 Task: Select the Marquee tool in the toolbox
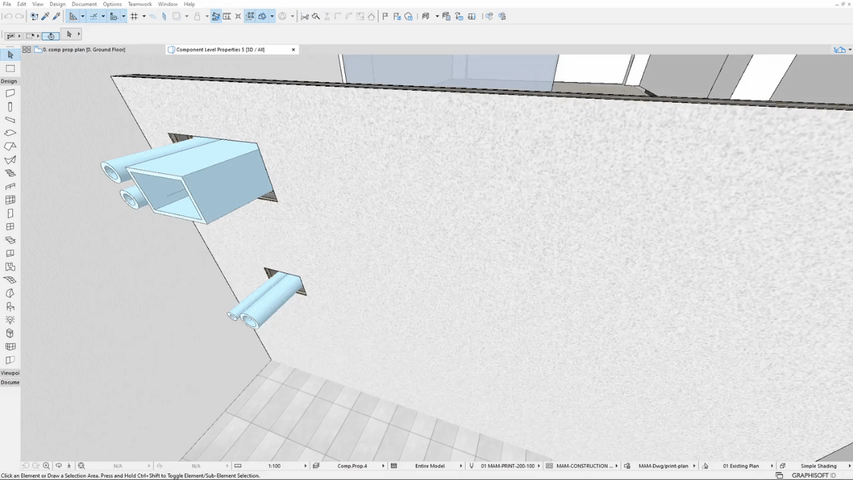[x=10, y=69]
